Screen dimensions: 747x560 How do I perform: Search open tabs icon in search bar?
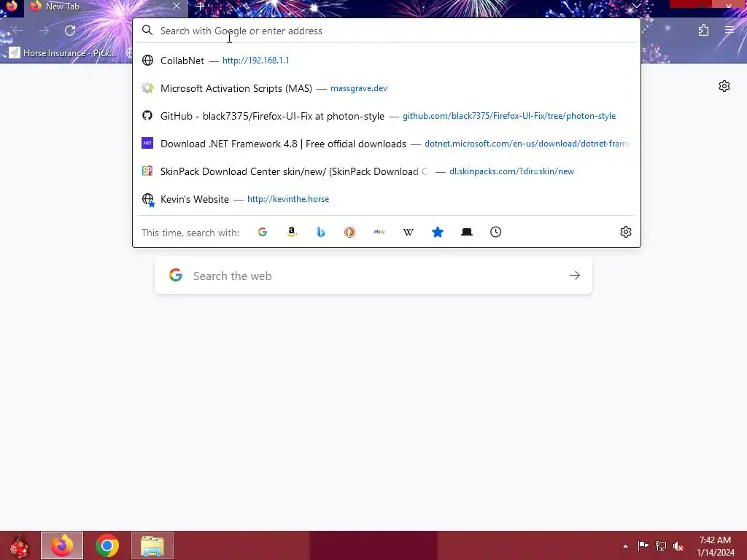click(467, 232)
